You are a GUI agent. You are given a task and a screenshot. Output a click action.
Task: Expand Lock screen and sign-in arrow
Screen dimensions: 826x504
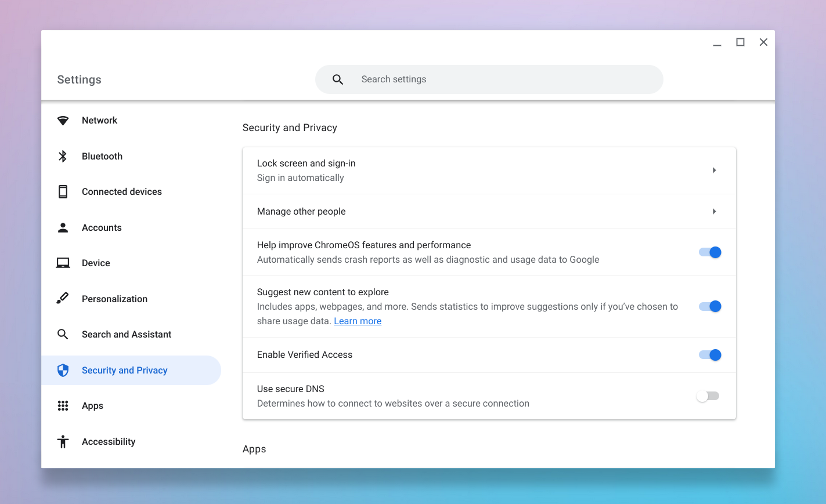coord(714,171)
